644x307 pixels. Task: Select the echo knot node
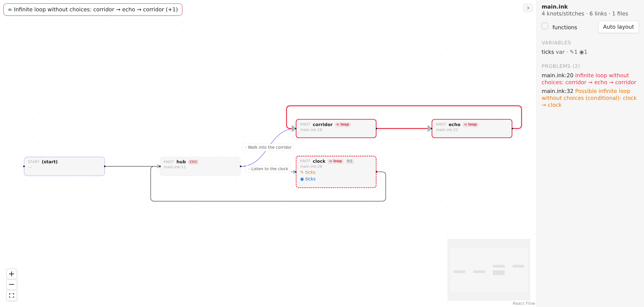(472, 129)
